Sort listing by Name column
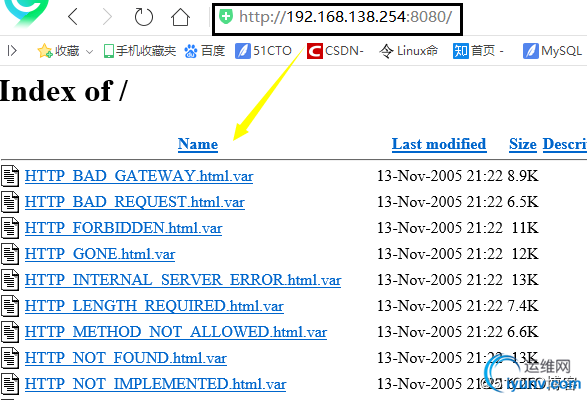The height and width of the screenshot is (400, 587). point(198,144)
